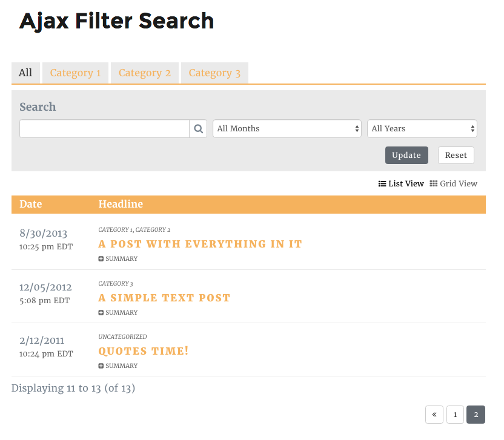The height and width of the screenshot is (440, 504).
Task: Open A Post With Everything In It
Action: (x=201, y=244)
